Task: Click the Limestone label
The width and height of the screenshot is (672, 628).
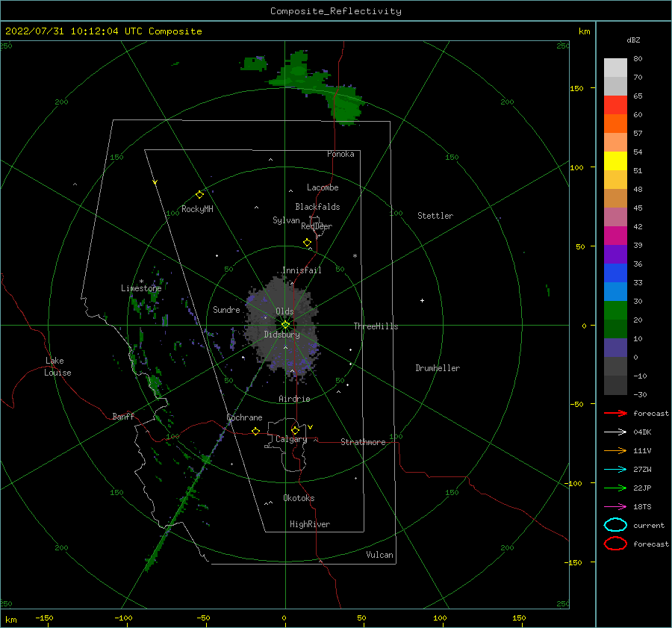Action: 141,288
